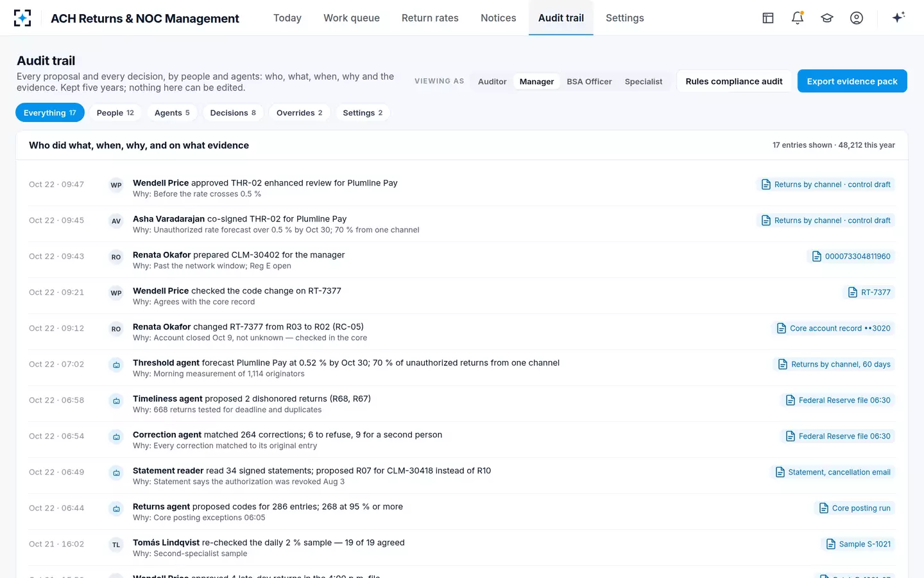Filter entries to Agents only
Screen dimensions: 924x578
point(172,112)
